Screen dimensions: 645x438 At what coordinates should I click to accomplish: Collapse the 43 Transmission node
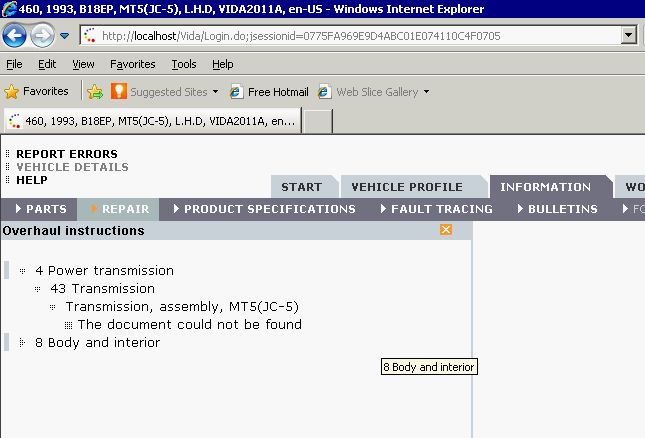pyautogui.click(x=37, y=289)
